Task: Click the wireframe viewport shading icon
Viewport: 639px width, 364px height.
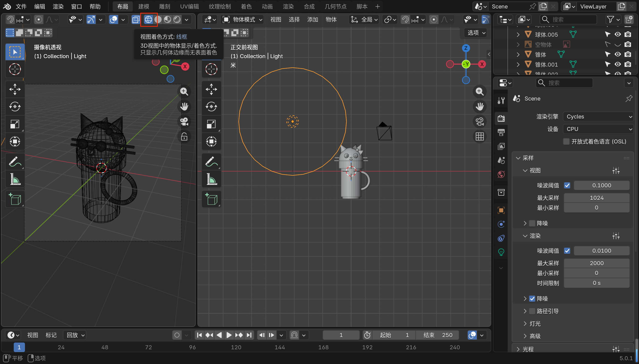Action: [149, 19]
